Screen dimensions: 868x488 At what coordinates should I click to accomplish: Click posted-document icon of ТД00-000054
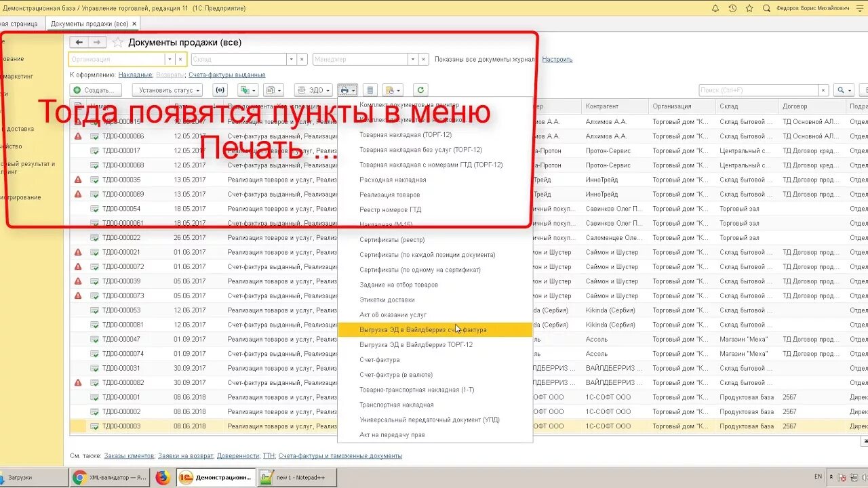[x=94, y=209]
